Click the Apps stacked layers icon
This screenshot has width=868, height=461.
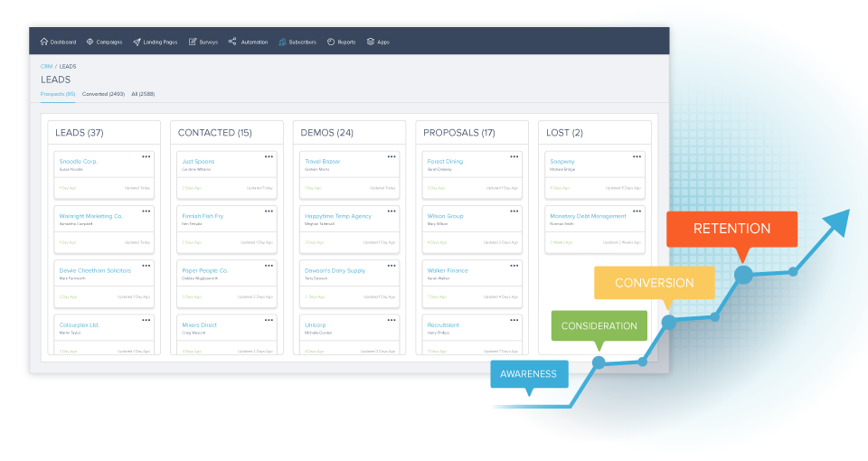click(371, 42)
